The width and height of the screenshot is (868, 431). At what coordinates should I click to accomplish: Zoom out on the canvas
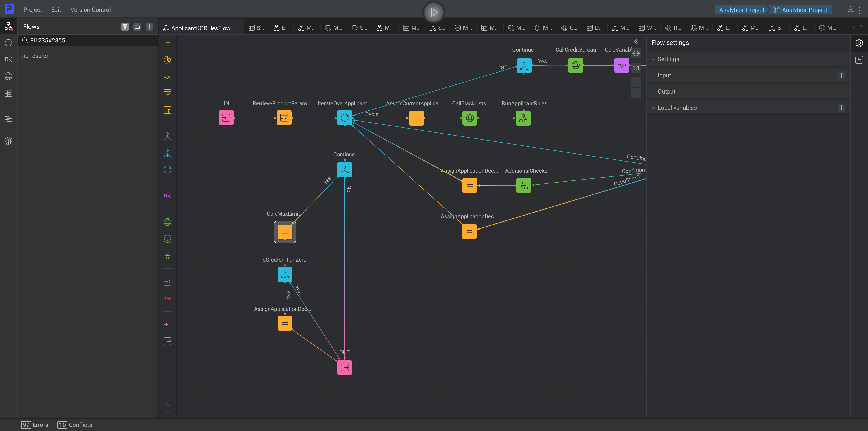[x=636, y=93]
